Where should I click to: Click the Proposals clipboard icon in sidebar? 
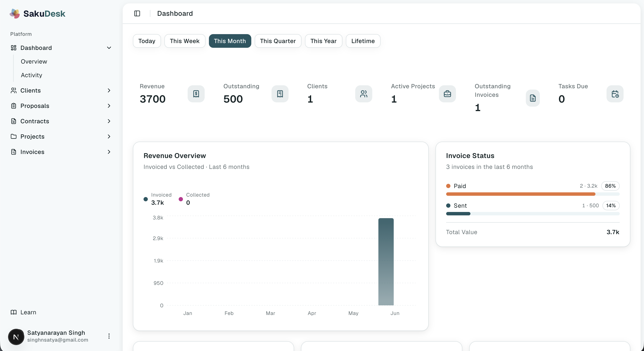[x=13, y=106]
